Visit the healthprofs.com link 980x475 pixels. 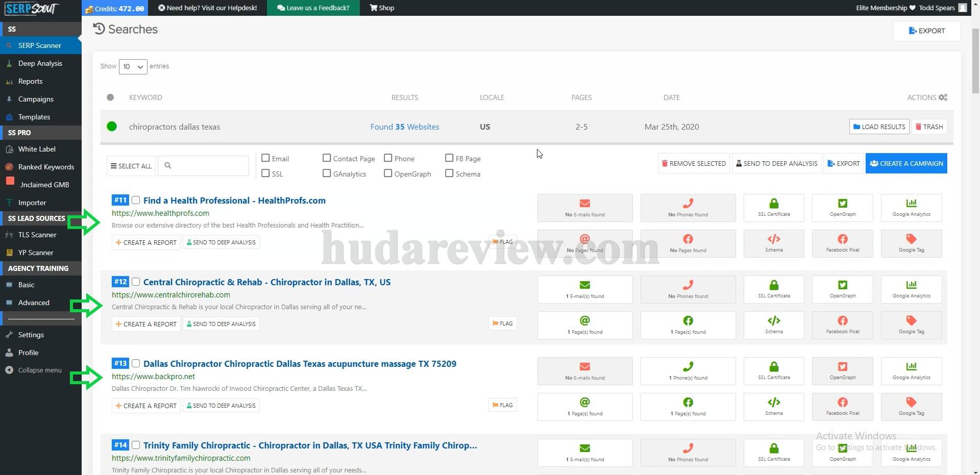coord(160,213)
